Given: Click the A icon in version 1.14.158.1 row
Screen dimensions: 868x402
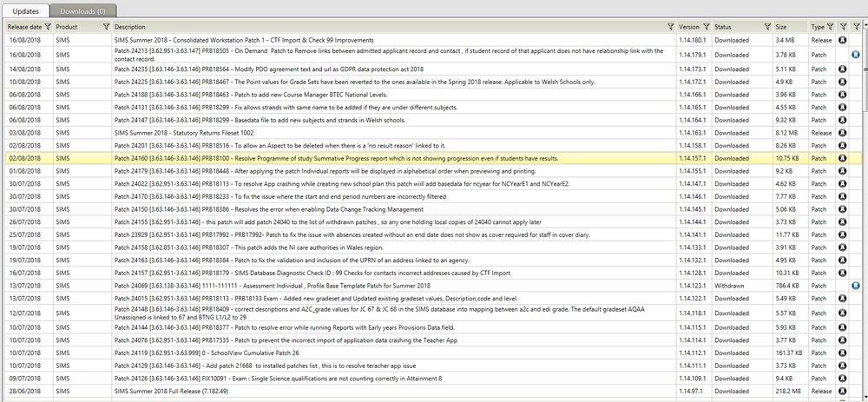Looking at the screenshot, I should 843,146.
